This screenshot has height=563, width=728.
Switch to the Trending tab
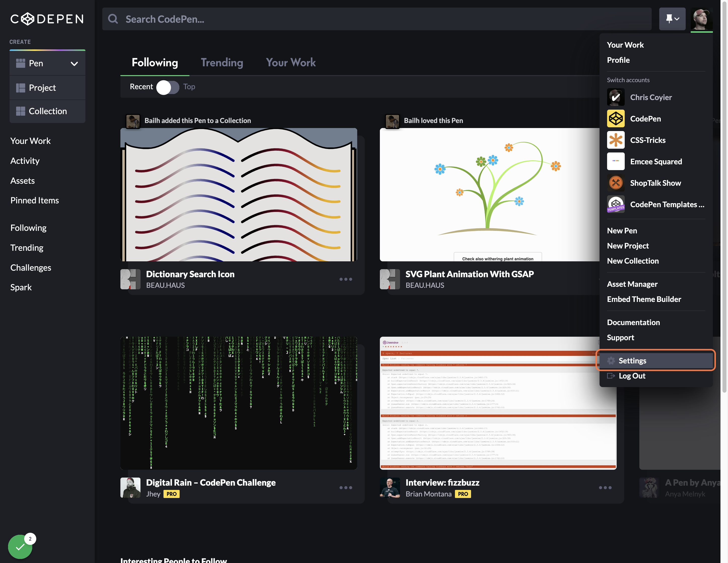[x=222, y=62]
